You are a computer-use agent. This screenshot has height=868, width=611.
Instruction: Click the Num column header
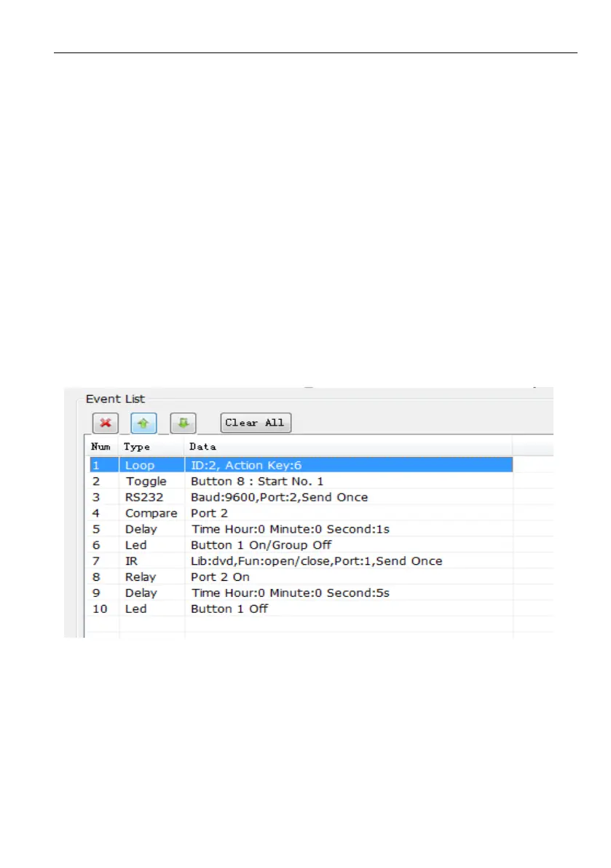[101, 446]
